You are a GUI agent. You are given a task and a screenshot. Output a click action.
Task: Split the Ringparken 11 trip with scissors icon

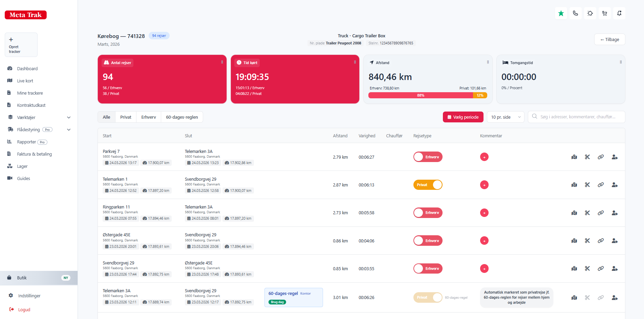[x=587, y=213]
